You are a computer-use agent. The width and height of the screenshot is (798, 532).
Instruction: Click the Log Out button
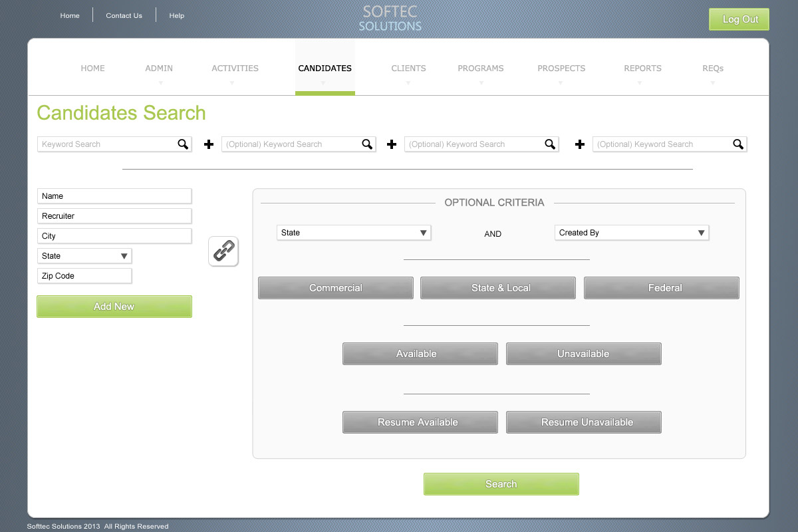click(739, 19)
